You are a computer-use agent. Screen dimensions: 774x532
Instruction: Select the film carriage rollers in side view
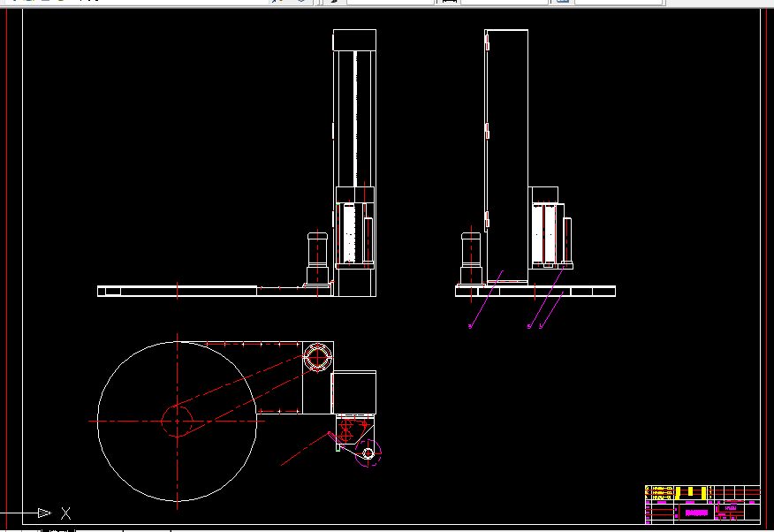tap(544, 234)
